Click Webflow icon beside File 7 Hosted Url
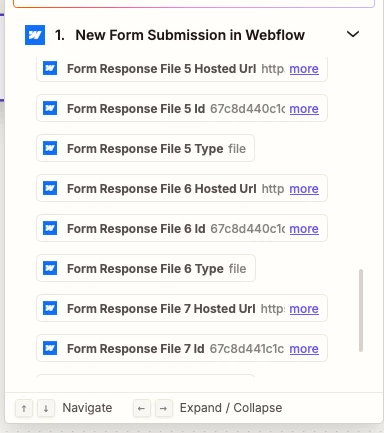This screenshot has width=384, height=433. (50, 308)
